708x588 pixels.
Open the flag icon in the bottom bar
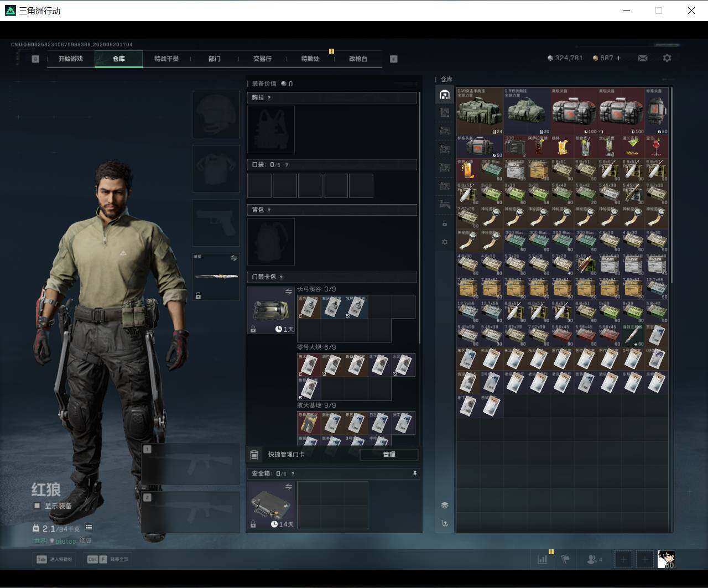point(565,559)
